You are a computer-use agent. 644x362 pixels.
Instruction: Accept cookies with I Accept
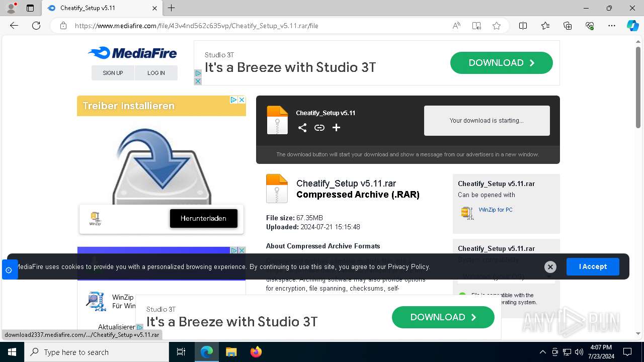(593, 266)
